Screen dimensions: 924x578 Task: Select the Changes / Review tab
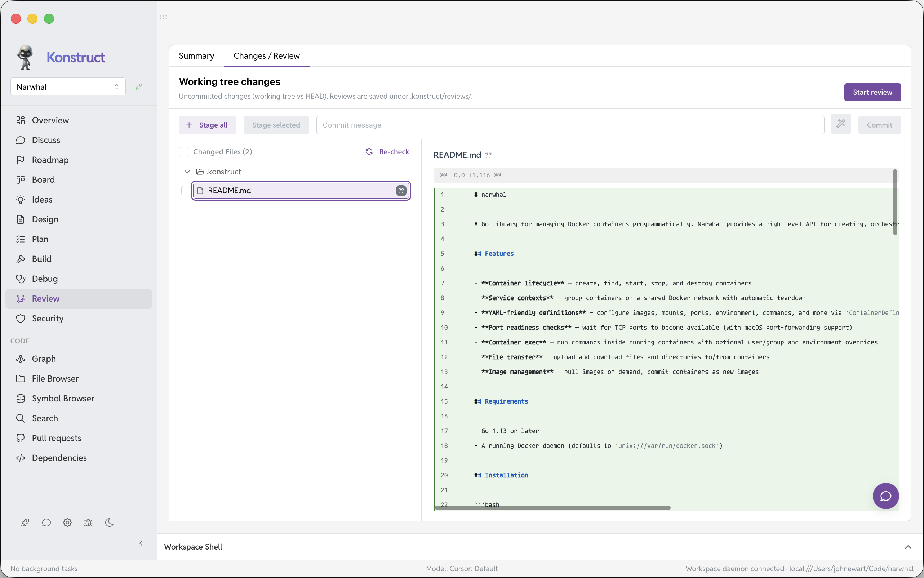266,56
